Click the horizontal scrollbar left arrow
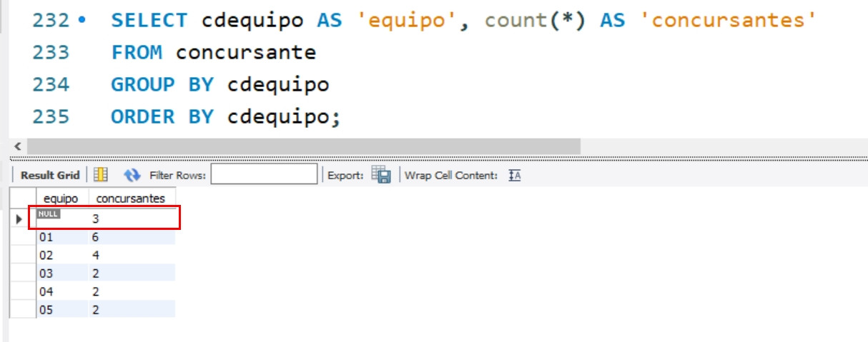868x342 pixels. click(x=17, y=146)
